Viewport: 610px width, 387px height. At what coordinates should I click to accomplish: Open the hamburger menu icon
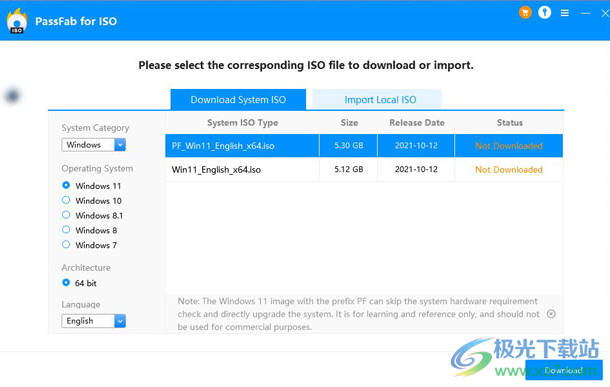point(565,13)
